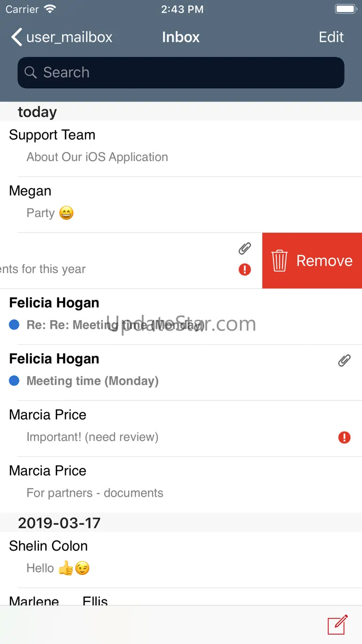Tap the magnifying glass search icon
The height and width of the screenshot is (644, 362).
coord(31,72)
